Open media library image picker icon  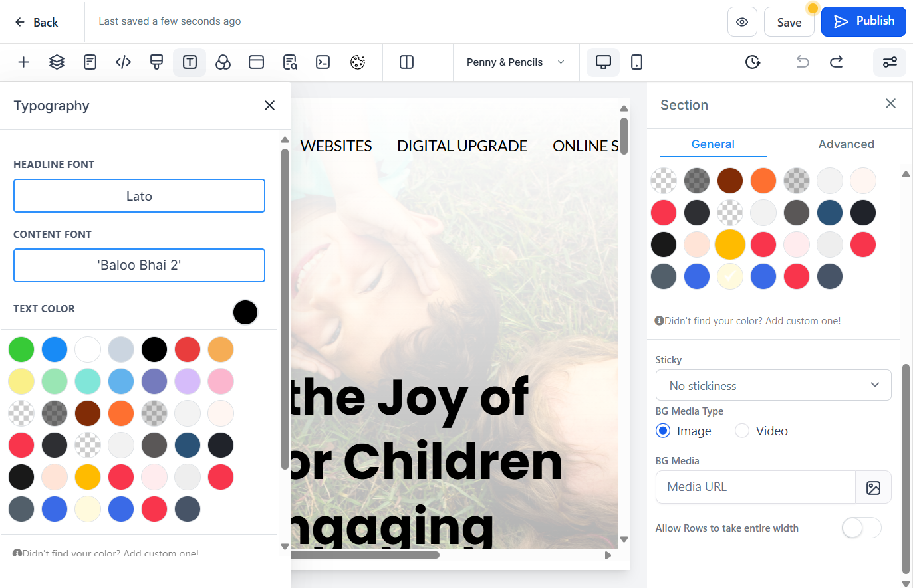(873, 488)
